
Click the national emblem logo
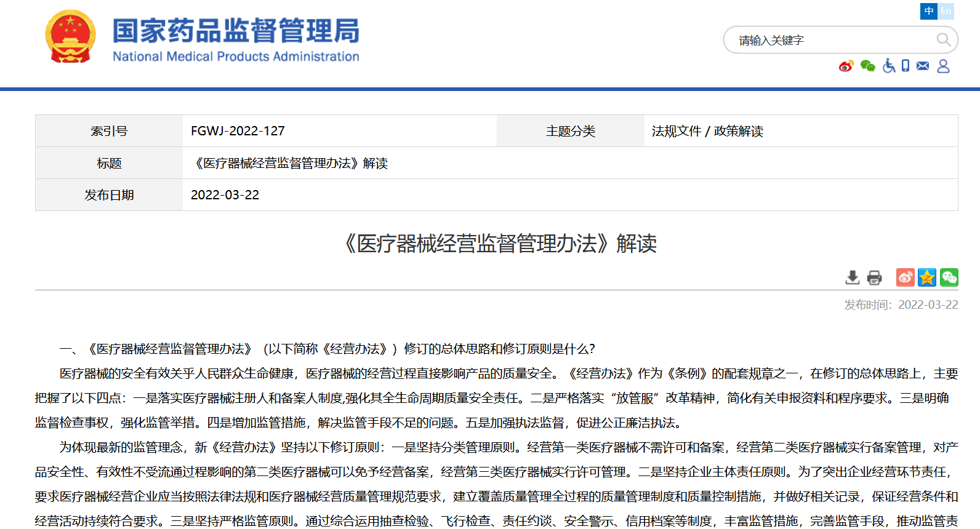pos(71,36)
